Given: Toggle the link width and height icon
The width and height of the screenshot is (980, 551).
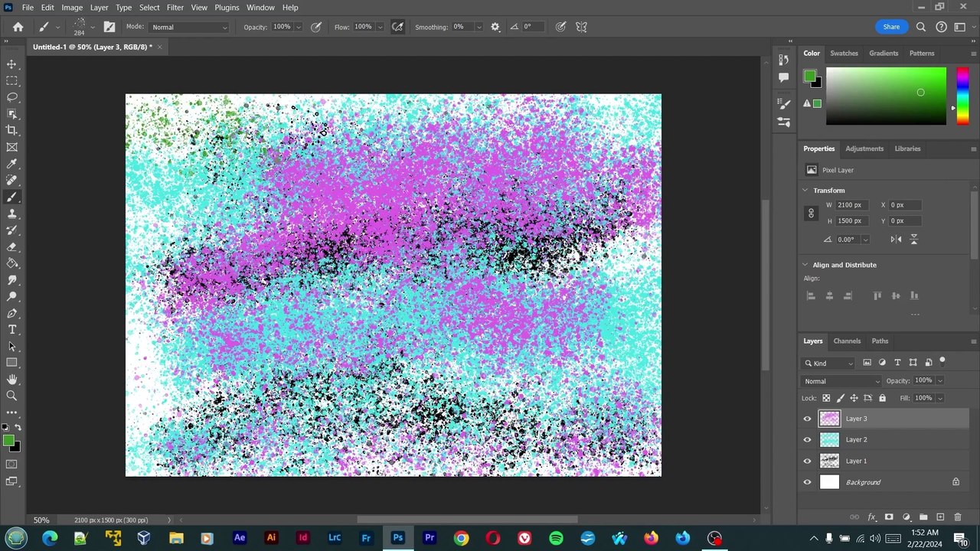Looking at the screenshot, I should (811, 214).
